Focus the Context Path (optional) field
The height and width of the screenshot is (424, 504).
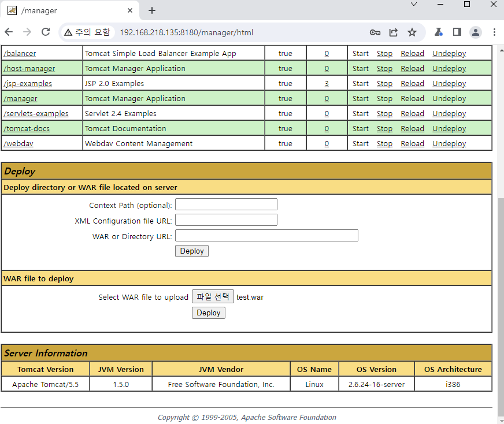(x=227, y=204)
